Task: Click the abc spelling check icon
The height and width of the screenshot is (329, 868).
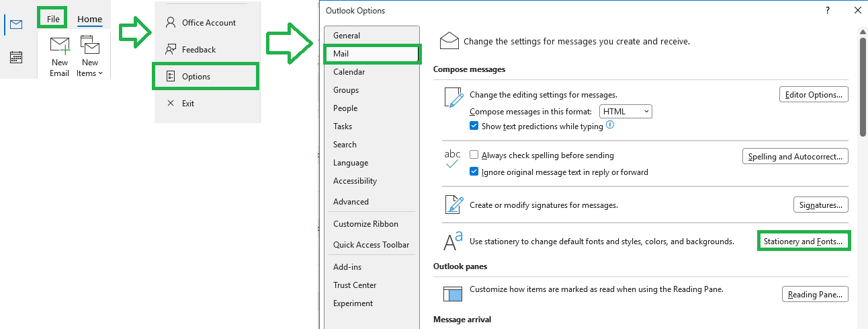Action: pyautogui.click(x=453, y=159)
